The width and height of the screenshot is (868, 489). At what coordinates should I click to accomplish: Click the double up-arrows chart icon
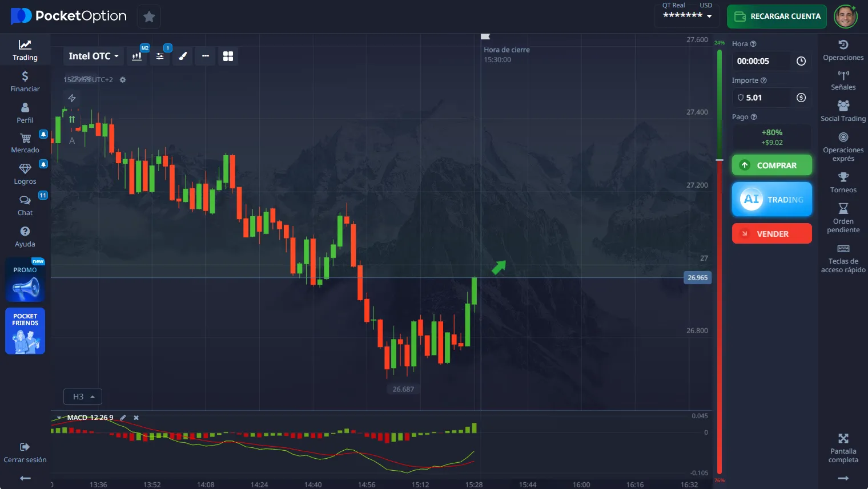pos(72,119)
